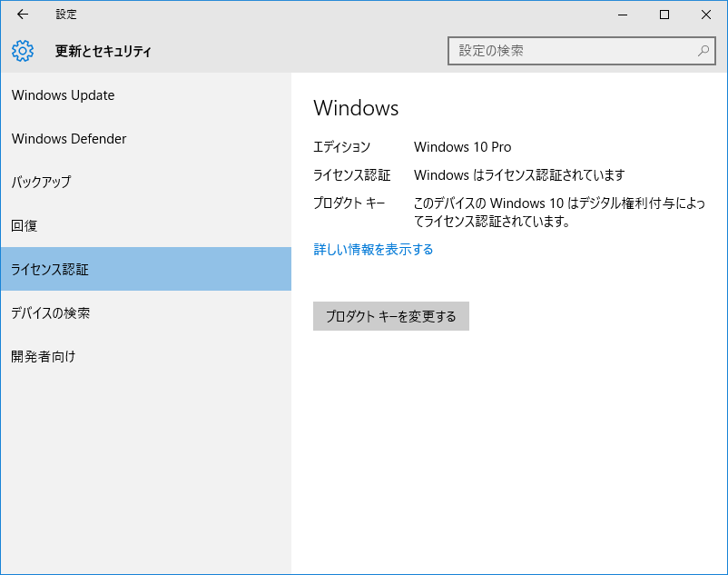Open the 回復 page

pyautogui.click(x=25, y=225)
